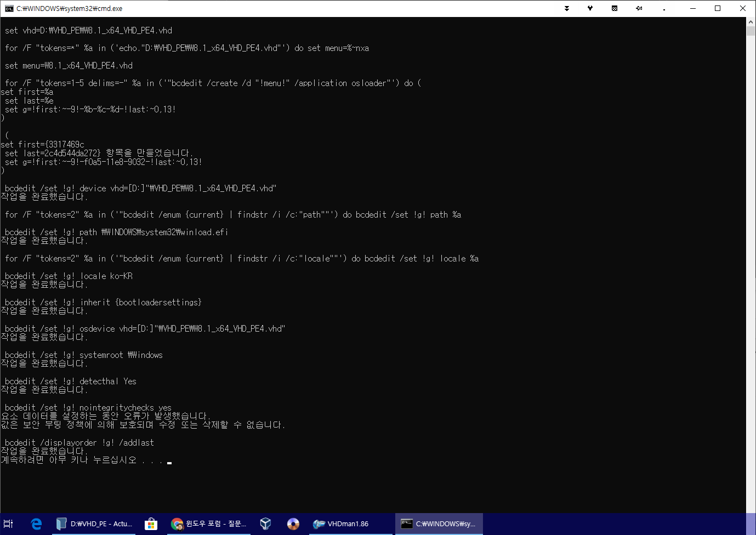This screenshot has width=756, height=535.
Task: Click the wrench tool icon in title bar
Action: [590, 8]
